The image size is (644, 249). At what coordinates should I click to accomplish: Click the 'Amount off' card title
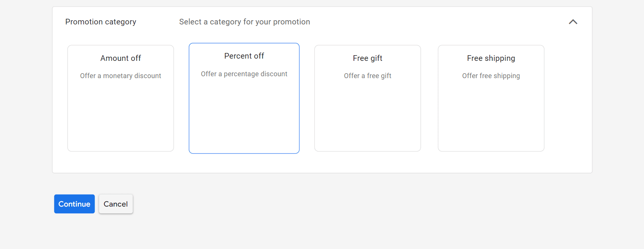coord(120,58)
